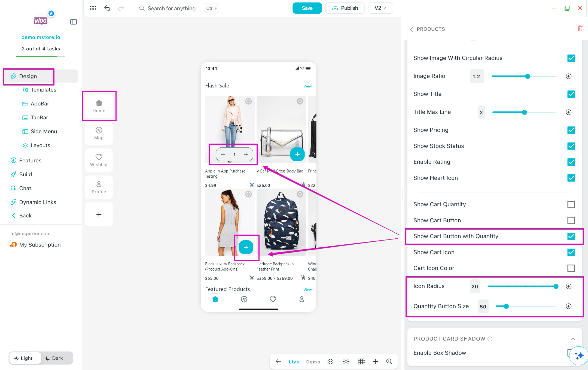Viewport: 588px width, 370px height.
Task: Adjust the Image Ratio slider
Action: click(528, 76)
